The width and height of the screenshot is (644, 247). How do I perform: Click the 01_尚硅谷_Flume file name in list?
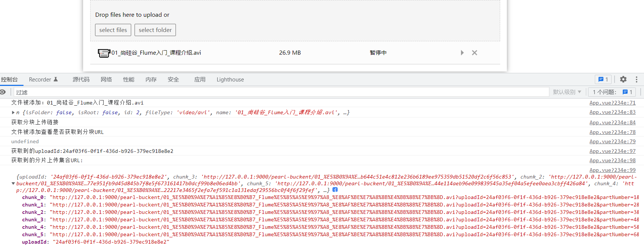coord(156,53)
